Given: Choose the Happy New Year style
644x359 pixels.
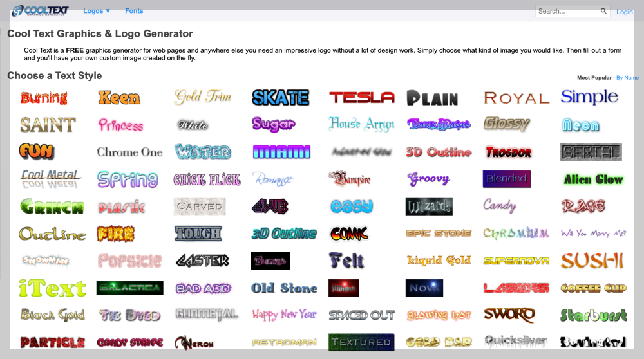Looking at the screenshot, I should click(x=284, y=315).
